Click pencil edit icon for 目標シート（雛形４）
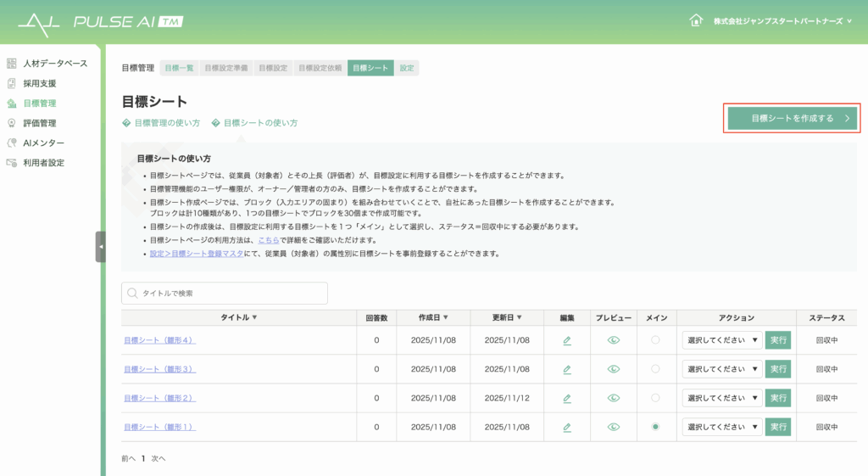The width and height of the screenshot is (868, 476). click(567, 340)
